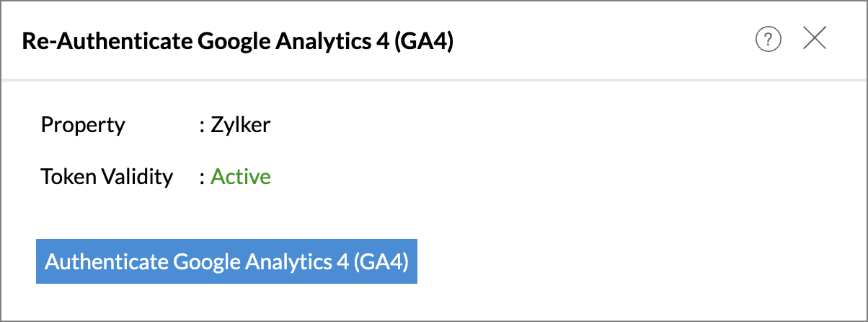Dismiss the GA4 re-authentication popup
This screenshot has height=322, width=868.
coord(815,39)
